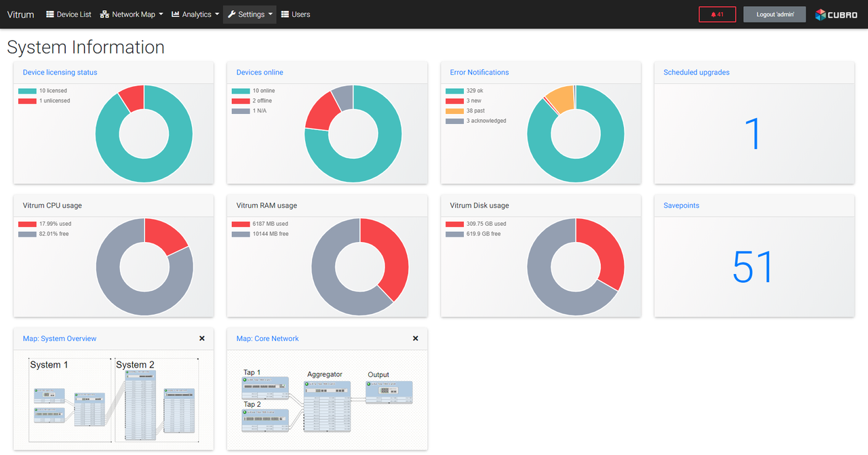Open the Scheduled upgrades link
This screenshot has height=455, width=868.
(696, 73)
